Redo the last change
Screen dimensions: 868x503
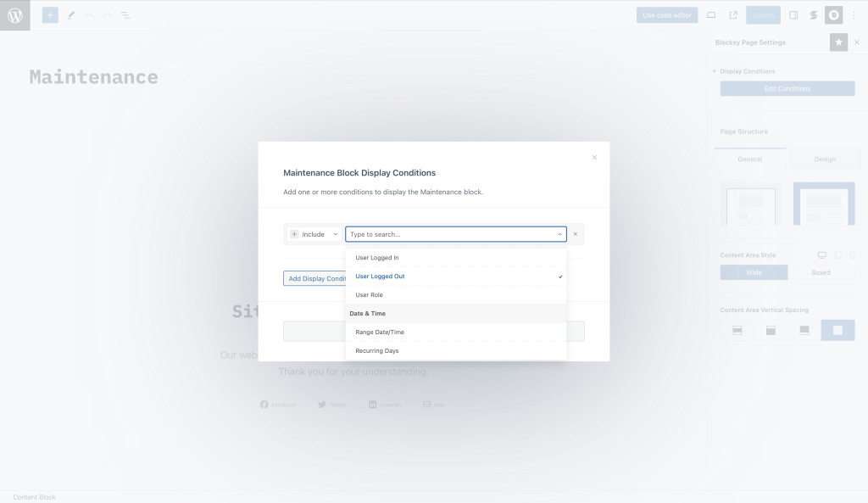pyautogui.click(x=108, y=14)
